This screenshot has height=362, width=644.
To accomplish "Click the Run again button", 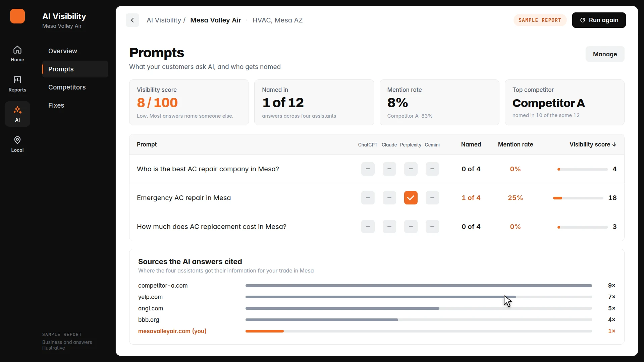I will tap(599, 20).
